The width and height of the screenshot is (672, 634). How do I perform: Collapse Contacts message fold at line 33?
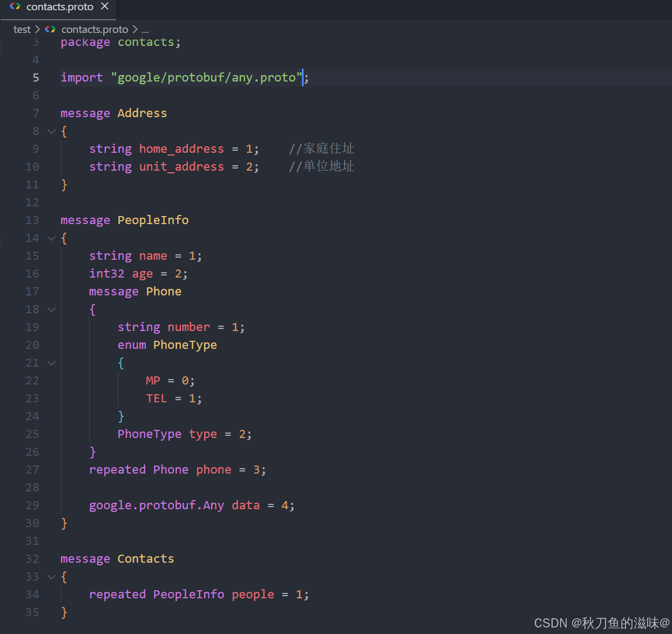[x=52, y=577]
